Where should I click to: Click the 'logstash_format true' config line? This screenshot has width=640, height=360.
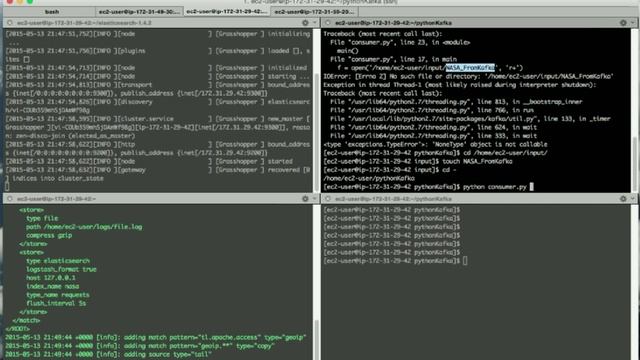(x=61, y=269)
